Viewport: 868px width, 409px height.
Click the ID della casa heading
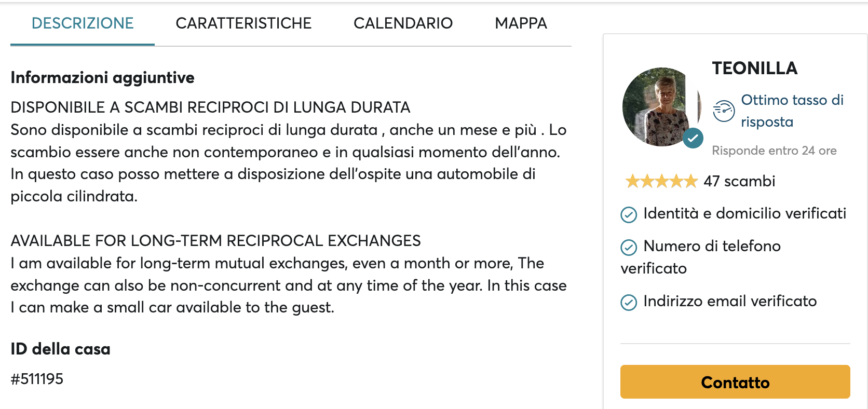point(60,349)
